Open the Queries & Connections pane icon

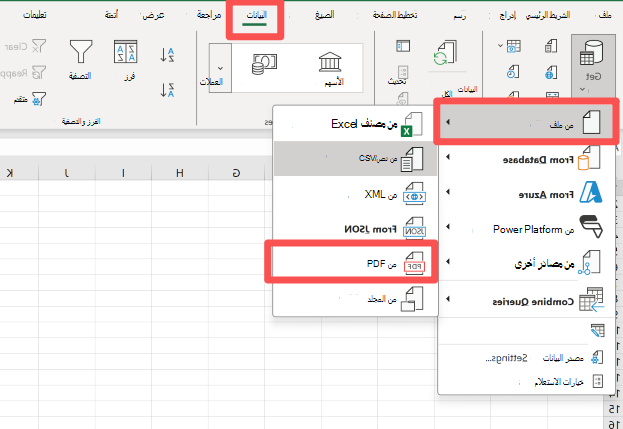[403, 46]
